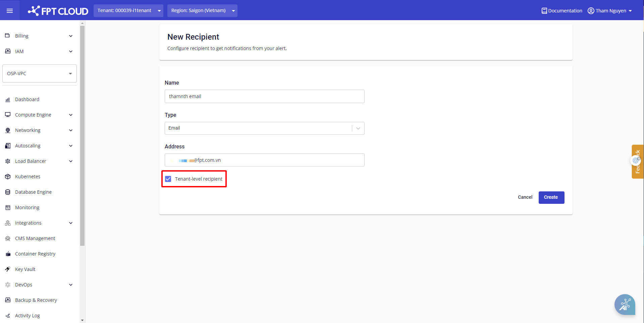This screenshot has width=644, height=323.
Task: Open the OSP-VPC selector dropdown
Action: [x=40, y=74]
